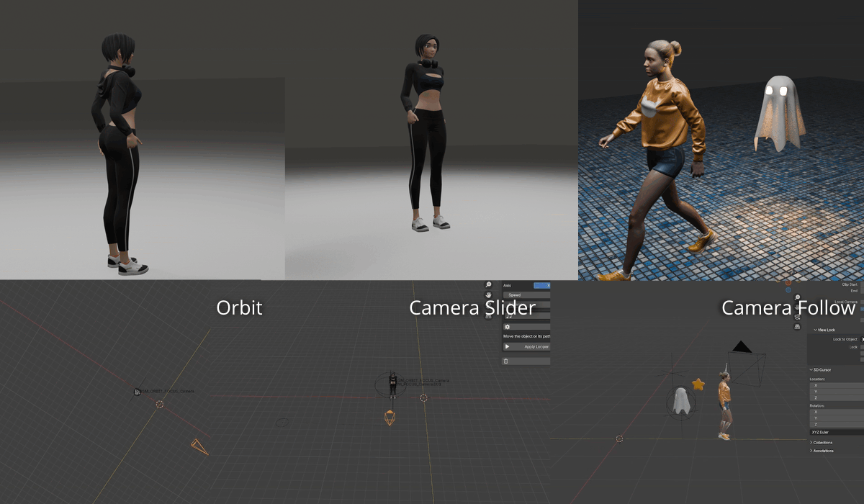
Task: Click the Speed field in Looper panel
Action: (x=526, y=295)
